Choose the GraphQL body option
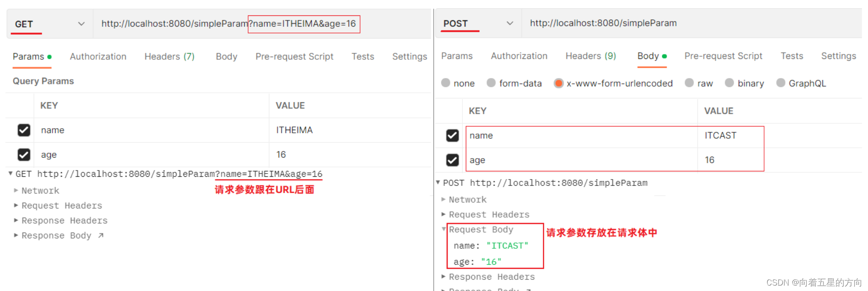Viewport: 868px width, 291px height. pyautogui.click(x=781, y=83)
